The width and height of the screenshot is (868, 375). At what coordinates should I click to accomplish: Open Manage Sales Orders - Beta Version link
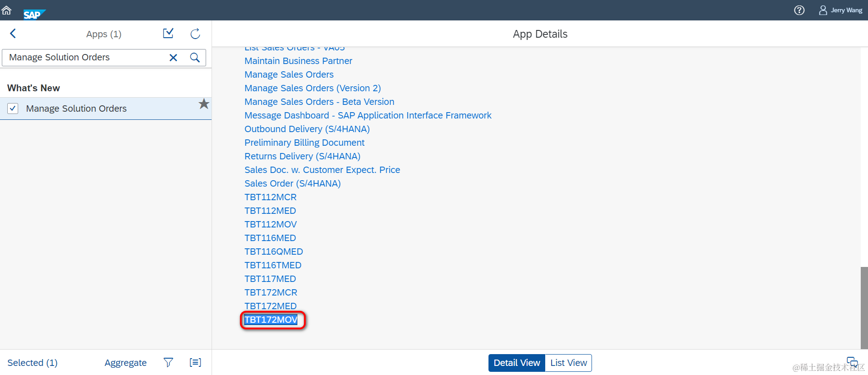[319, 102]
